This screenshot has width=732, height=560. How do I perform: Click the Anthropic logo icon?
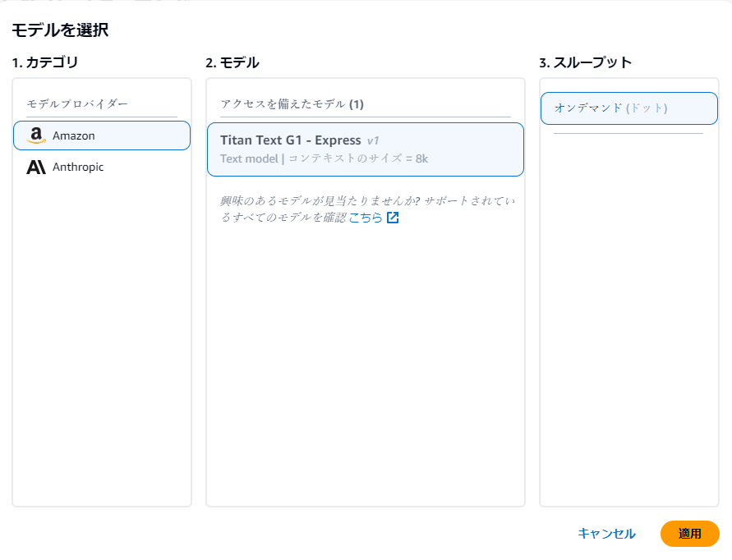tap(36, 167)
